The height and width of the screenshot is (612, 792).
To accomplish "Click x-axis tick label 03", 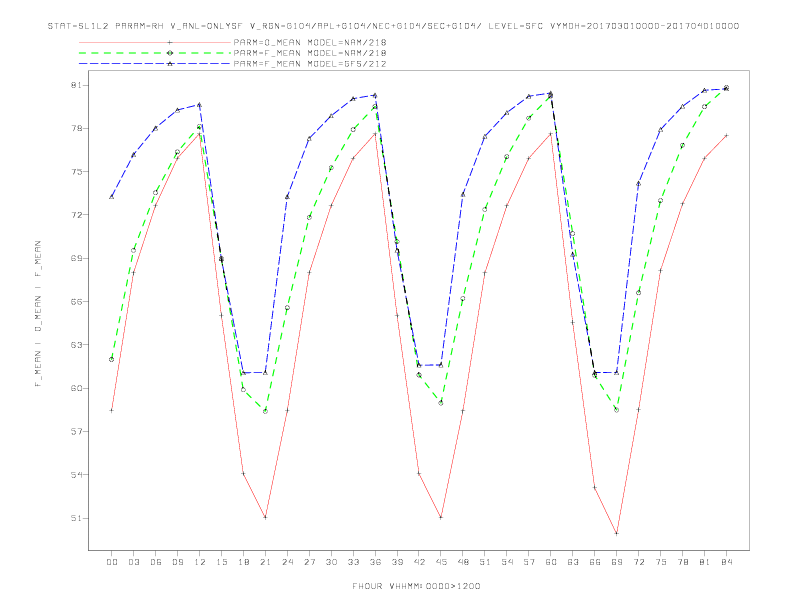I will tap(133, 562).
